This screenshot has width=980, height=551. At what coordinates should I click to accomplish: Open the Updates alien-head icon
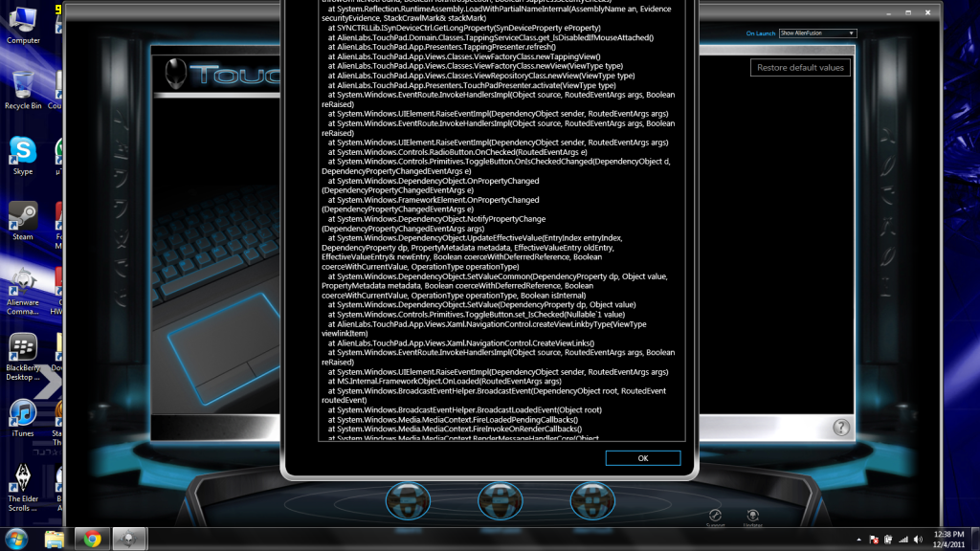pos(752,516)
